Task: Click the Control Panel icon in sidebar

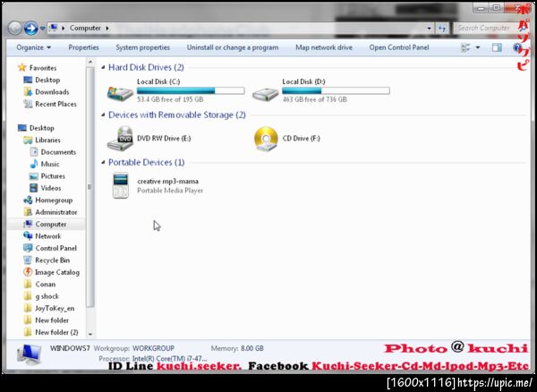Action: [x=28, y=248]
